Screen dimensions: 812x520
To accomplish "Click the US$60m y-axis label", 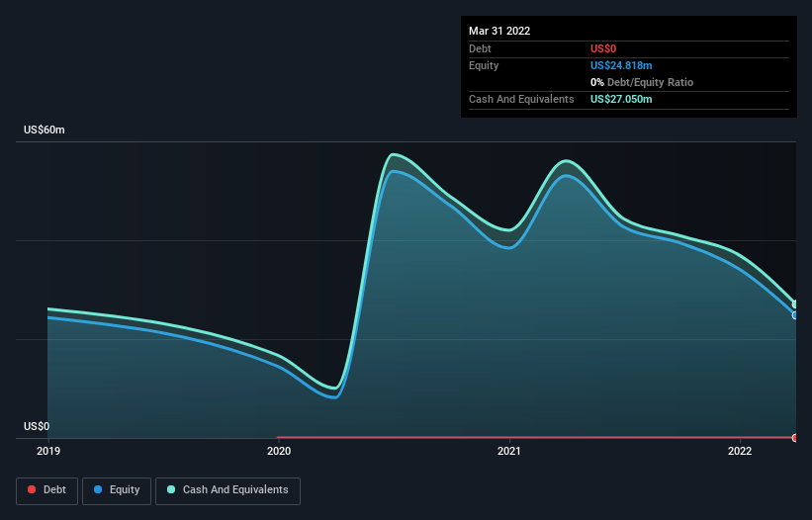I will 45,130.
